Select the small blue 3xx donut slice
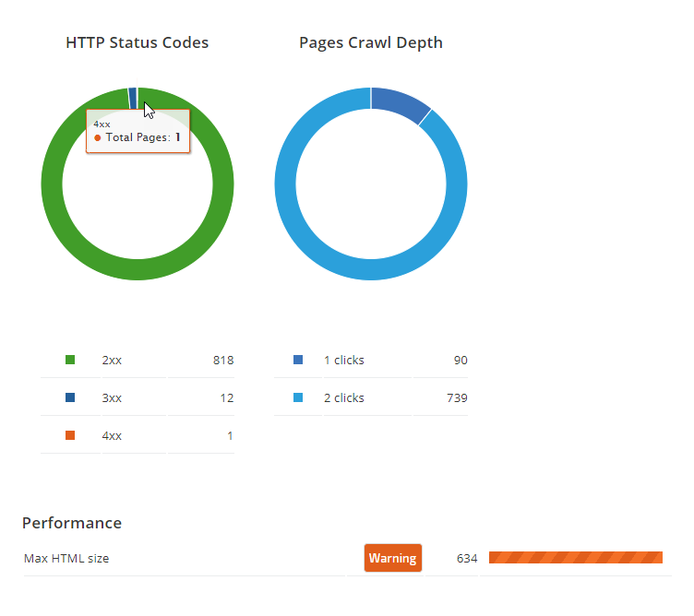 132,96
